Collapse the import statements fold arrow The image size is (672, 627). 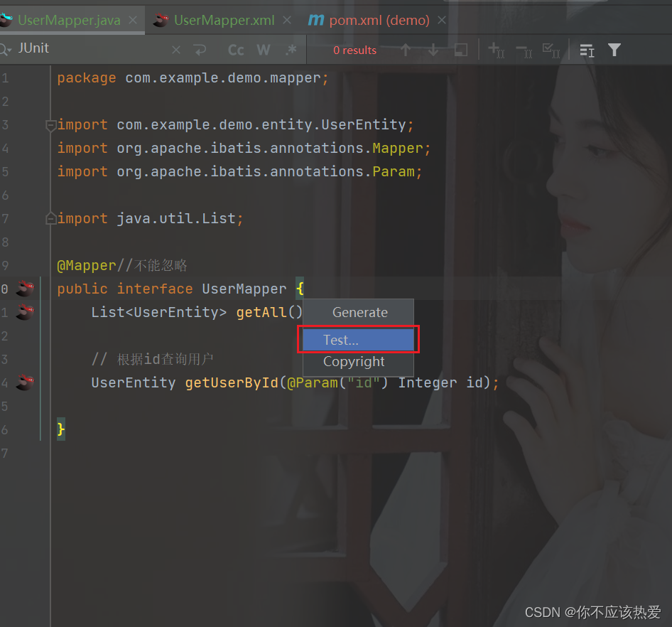pyautogui.click(x=50, y=124)
